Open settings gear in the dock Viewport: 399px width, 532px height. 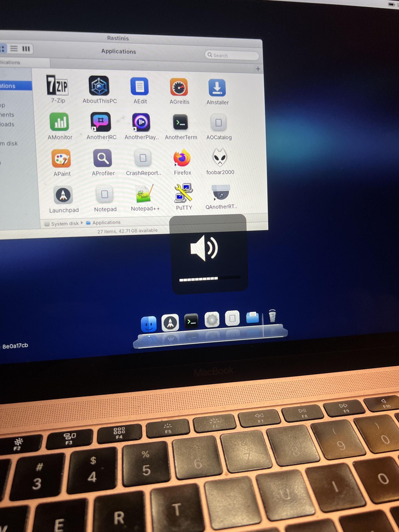(212, 320)
